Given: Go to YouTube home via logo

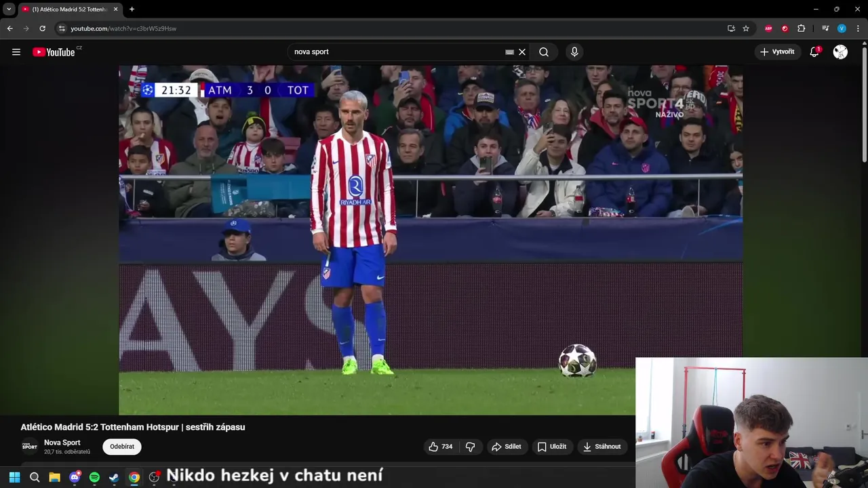Looking at the screenshot, I should click(x=54, y=52).
